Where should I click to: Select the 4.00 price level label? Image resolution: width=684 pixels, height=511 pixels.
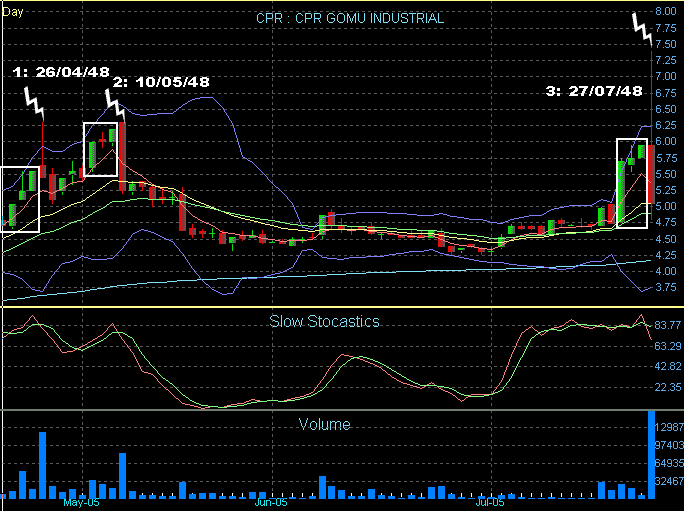666,271
